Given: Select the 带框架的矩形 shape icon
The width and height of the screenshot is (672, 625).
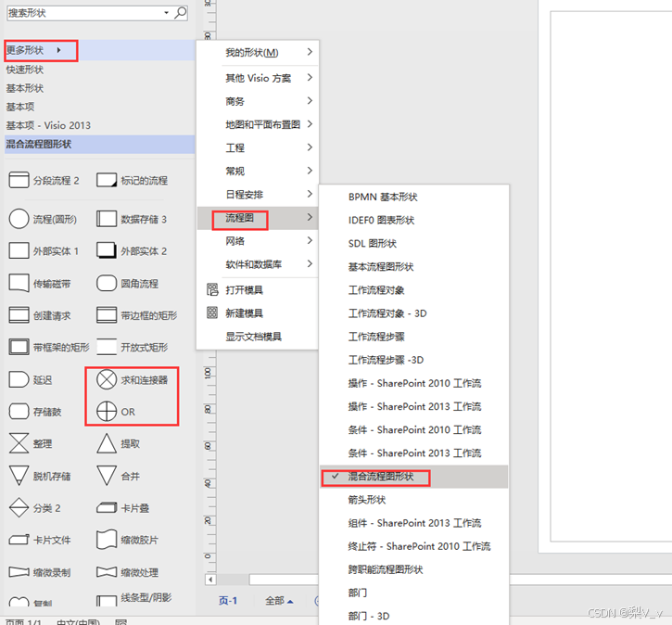Looking at the screenshot, I should pos(19,347).
